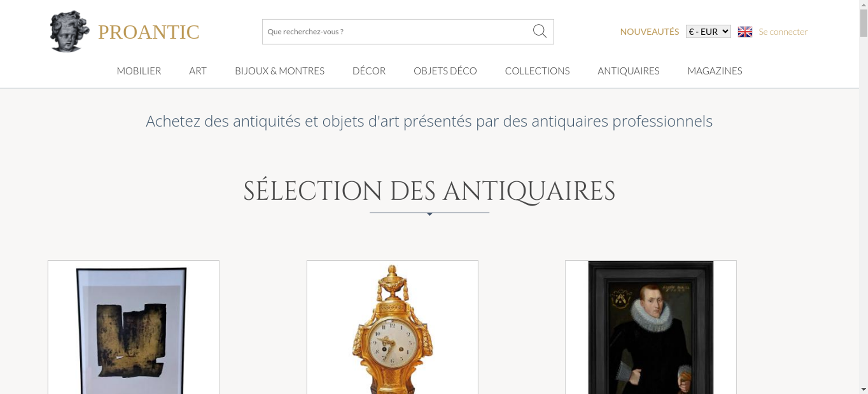Screen dimensions: 868x394
Task: Click the PROANTIC brand name text
Action: tap(148, 32)
